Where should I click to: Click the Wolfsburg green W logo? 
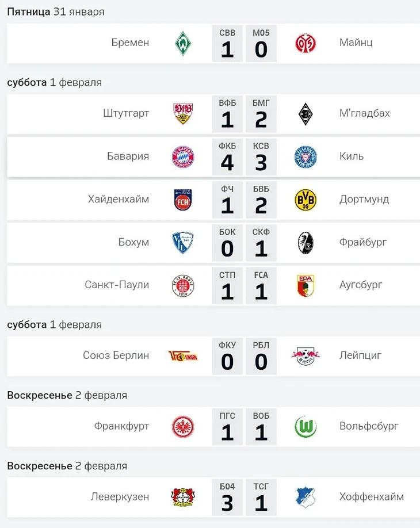point(306,427)
